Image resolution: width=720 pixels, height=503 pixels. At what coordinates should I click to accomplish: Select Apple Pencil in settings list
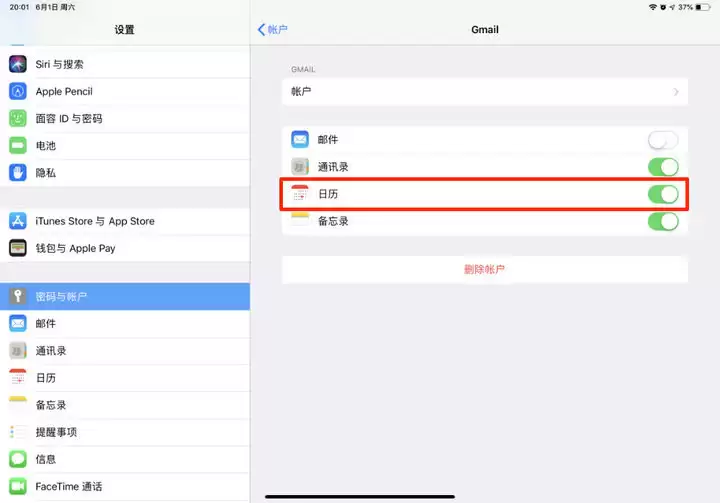(x=125, y=91)
